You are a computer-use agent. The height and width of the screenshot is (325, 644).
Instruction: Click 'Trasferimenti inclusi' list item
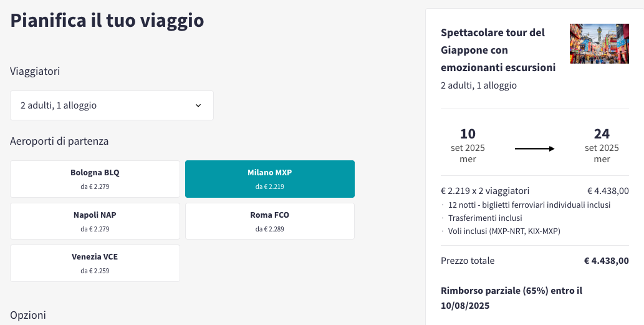(485, 218)
